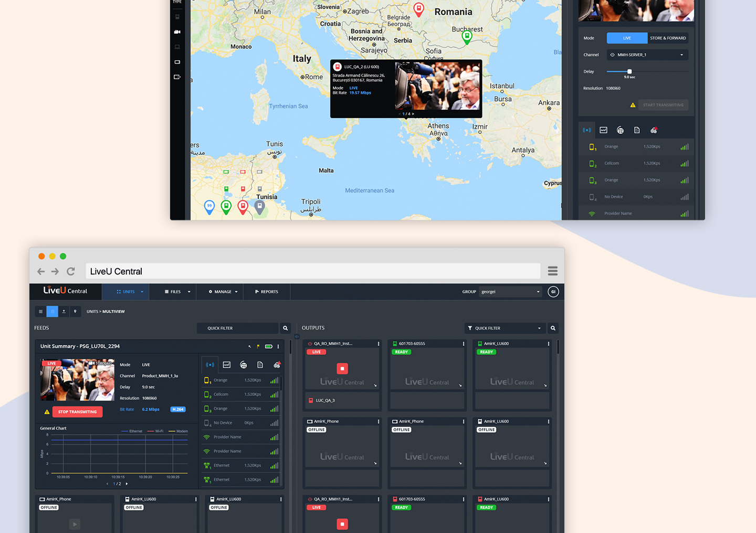Viewport: 756px width, 533px height.
Task: Click the FEEDS quick filter field
Action: coord(237,328)
